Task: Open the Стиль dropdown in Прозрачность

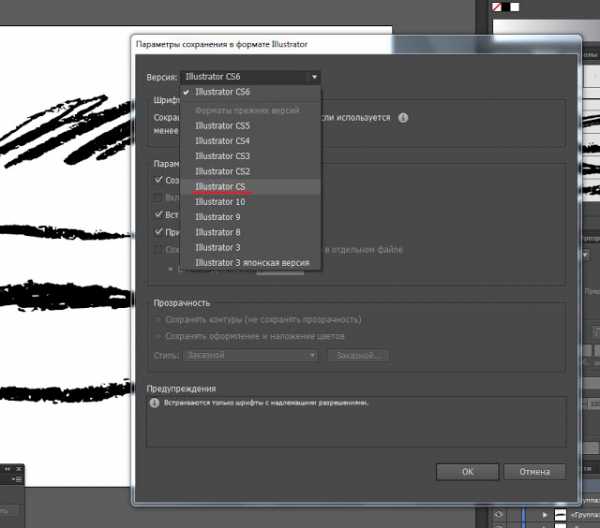Action: click(x=251, y=355)
